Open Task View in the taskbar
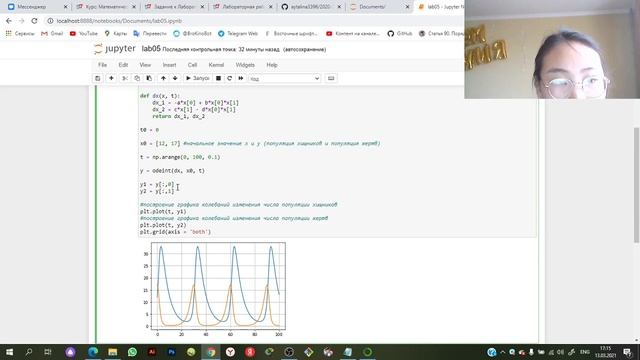The width and height of the screenshot is (640, 360). click(x=48, y=352)
